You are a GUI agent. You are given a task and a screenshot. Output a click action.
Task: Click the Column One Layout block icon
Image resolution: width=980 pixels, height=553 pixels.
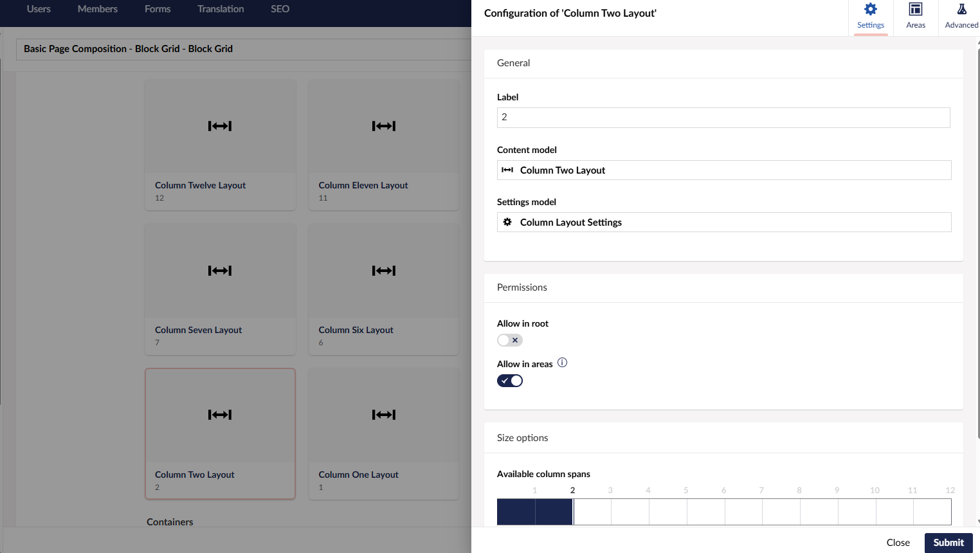click(x=384, y=415)
